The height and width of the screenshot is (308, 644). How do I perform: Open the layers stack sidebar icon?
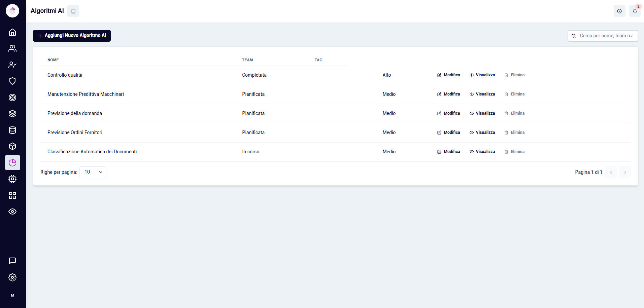point(12,114)
